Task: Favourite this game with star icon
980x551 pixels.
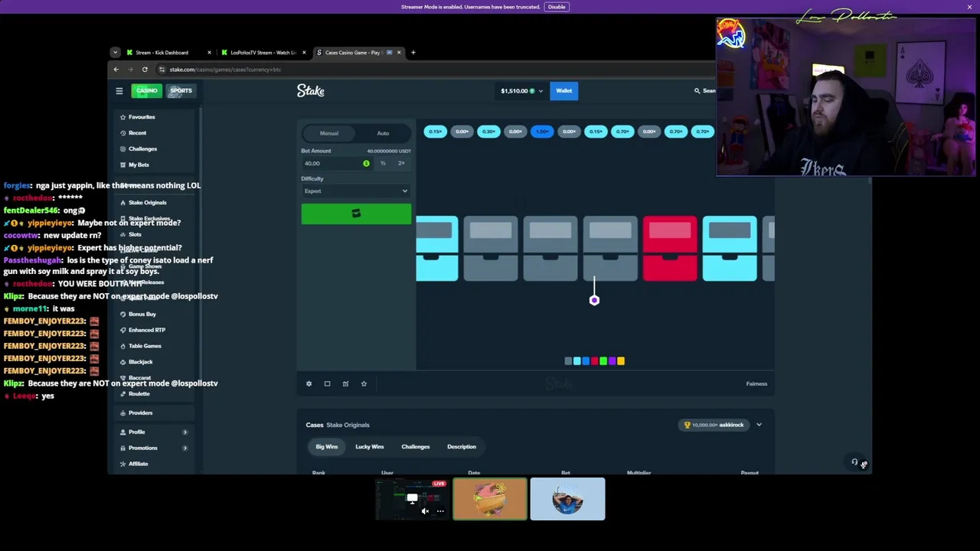Action: tap(364, 383)
